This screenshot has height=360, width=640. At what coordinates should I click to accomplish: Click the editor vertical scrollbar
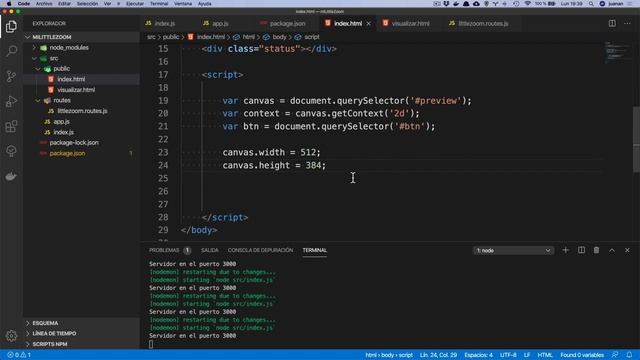coord(636,139)
